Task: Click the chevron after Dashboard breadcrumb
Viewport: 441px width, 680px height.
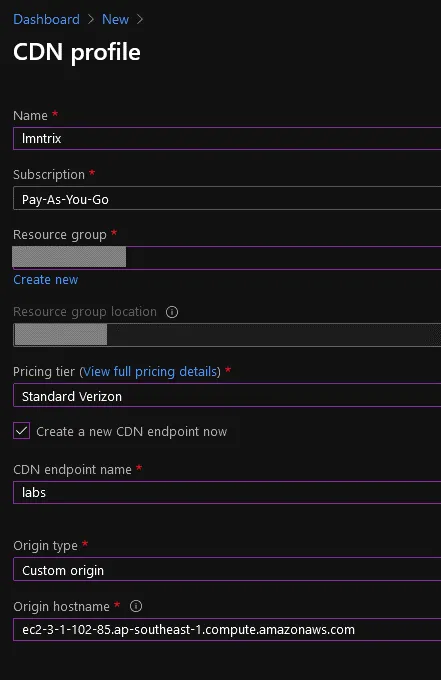Action: coord(91,20)
